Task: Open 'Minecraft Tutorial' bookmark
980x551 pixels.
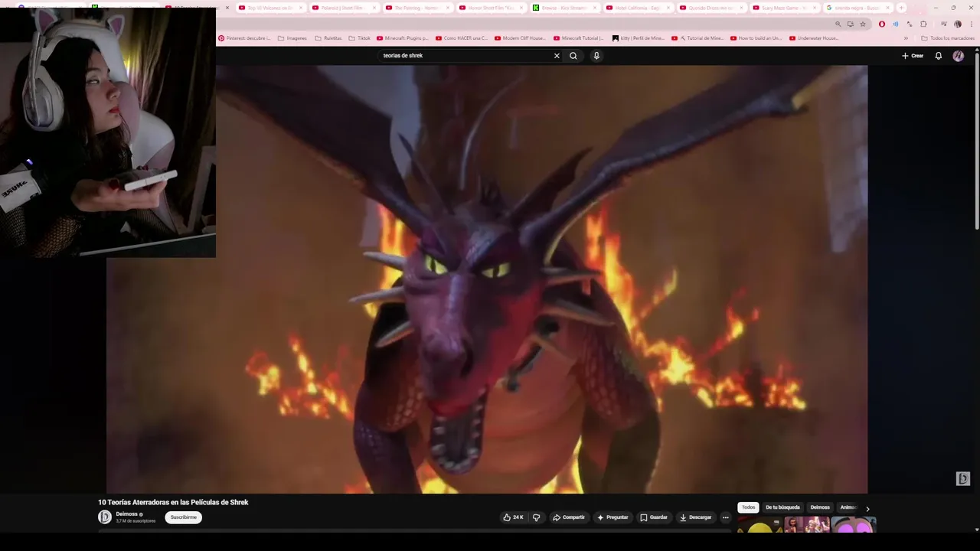Action: coord(580,38)
